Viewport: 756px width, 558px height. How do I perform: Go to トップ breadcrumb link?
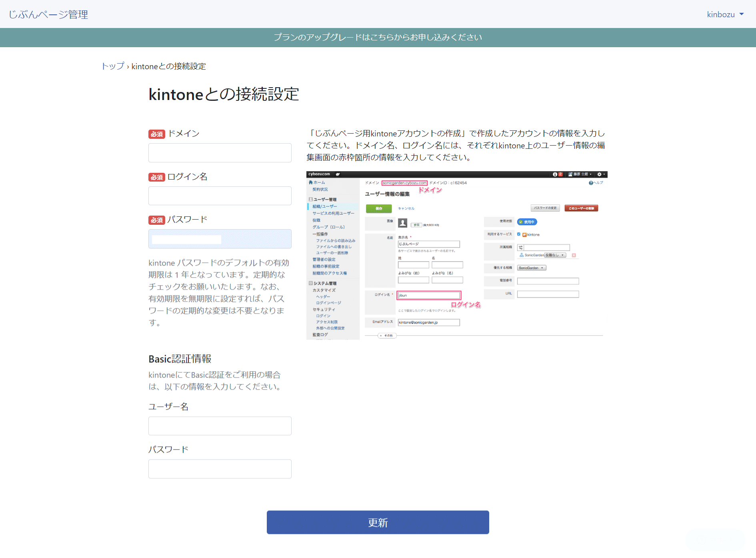click(113, 66)
